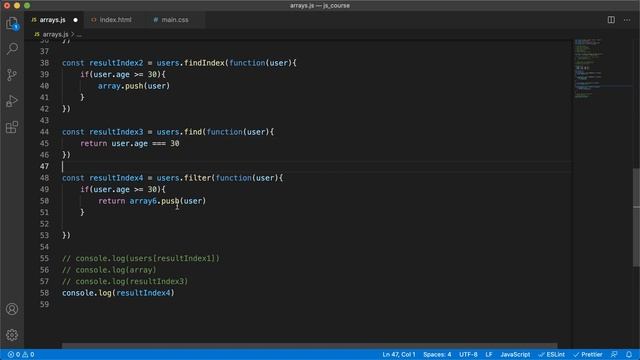Open the Manage gear icon
Screen dimensions: 640x360
pos(12,335)
